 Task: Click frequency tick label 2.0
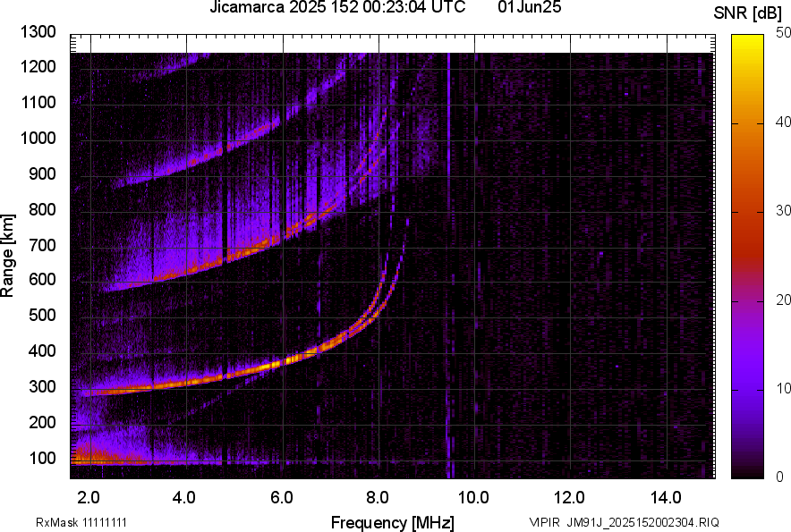tap(89, 498)
